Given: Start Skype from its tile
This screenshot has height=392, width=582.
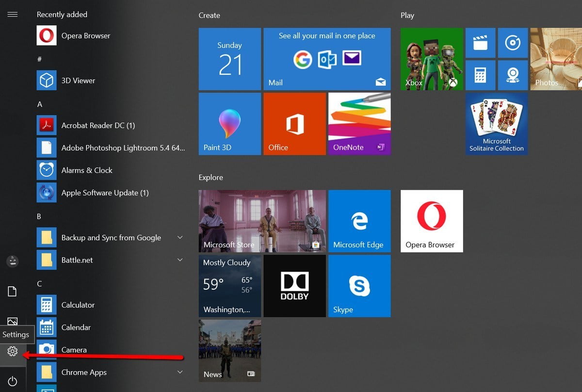Looking at the screenshot, I should pos(359,285).
